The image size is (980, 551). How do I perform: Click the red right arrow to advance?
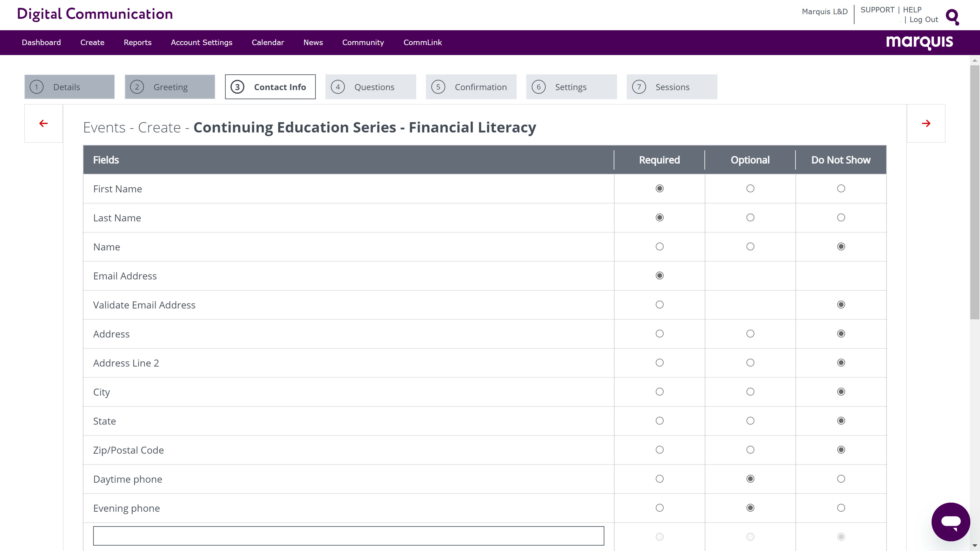(926, 123)
